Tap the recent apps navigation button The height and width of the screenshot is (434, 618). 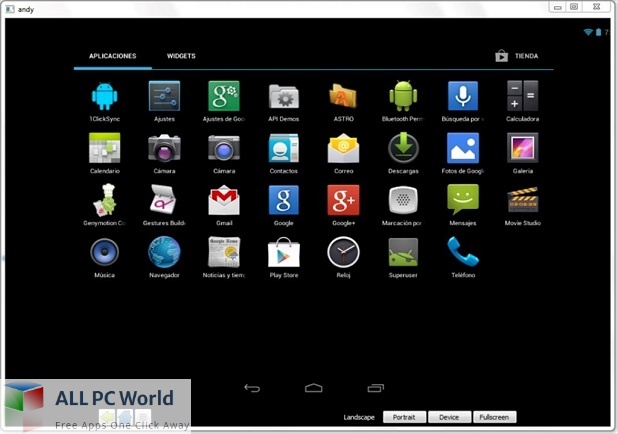(376, 388)
